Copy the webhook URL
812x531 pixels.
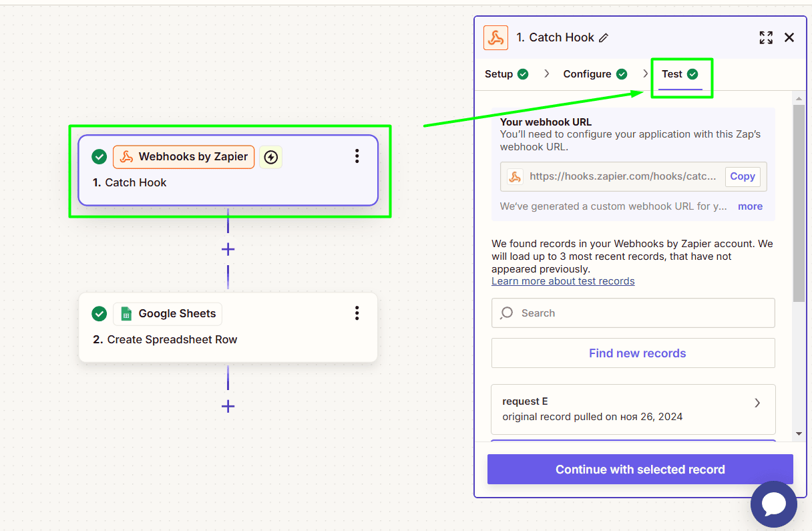[x=743, y=176]
